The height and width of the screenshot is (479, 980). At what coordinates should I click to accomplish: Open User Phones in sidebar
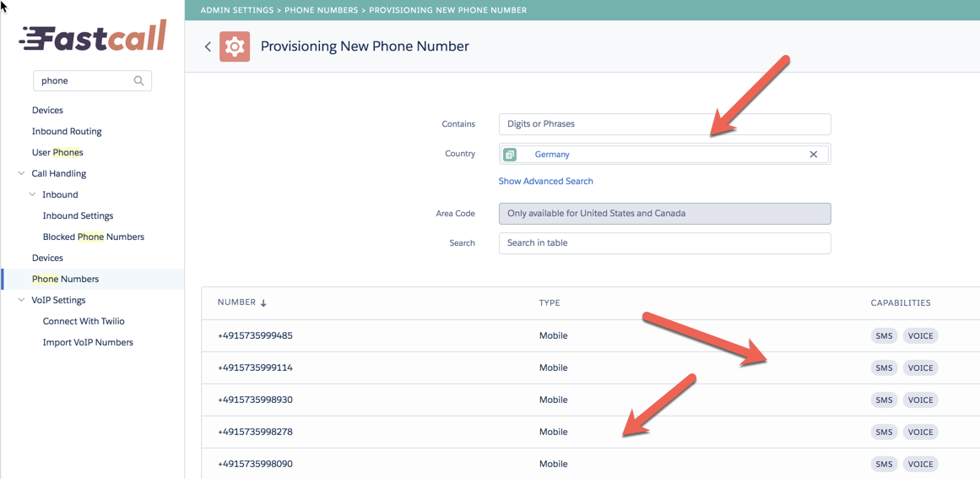57,153
